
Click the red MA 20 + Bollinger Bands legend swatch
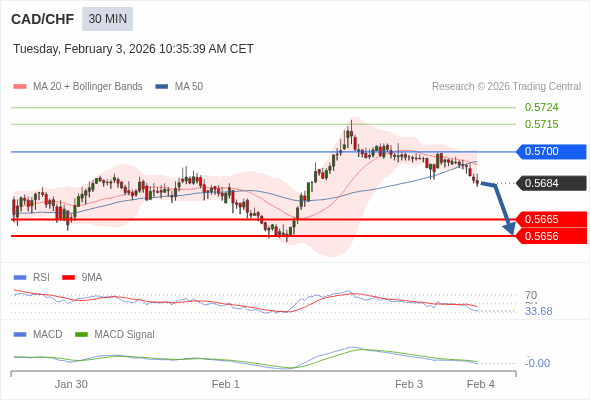tap(20, 87)
